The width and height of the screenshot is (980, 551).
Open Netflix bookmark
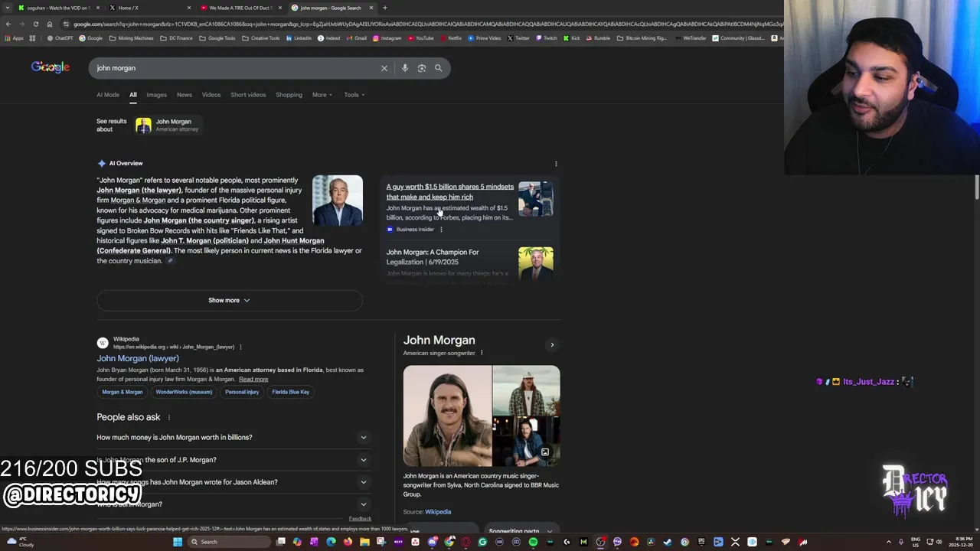click(451, 38)
